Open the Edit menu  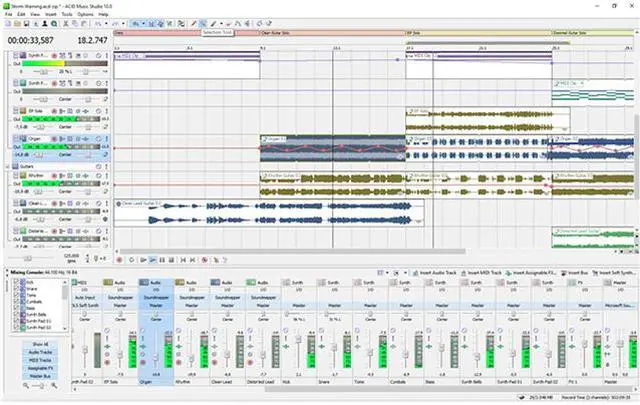(x=21, y=14)
